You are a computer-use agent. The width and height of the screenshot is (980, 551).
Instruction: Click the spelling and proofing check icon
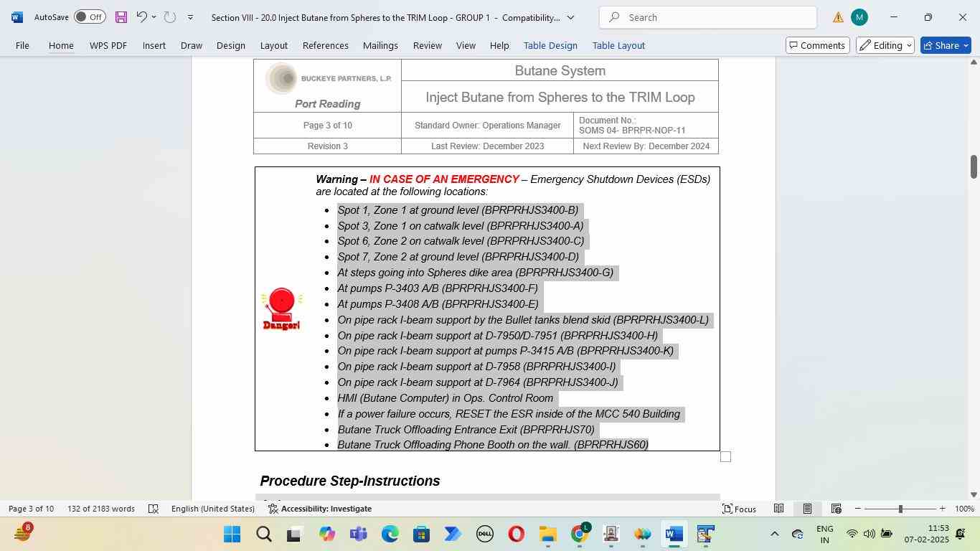coord(153,509)
